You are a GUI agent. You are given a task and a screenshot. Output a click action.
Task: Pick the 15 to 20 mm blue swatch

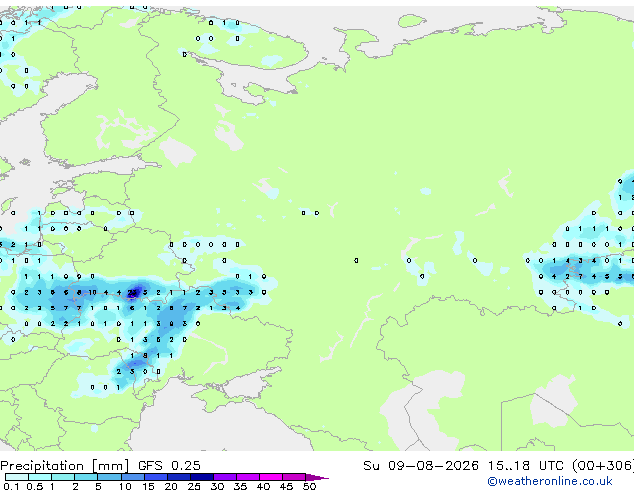pos(156,477)
